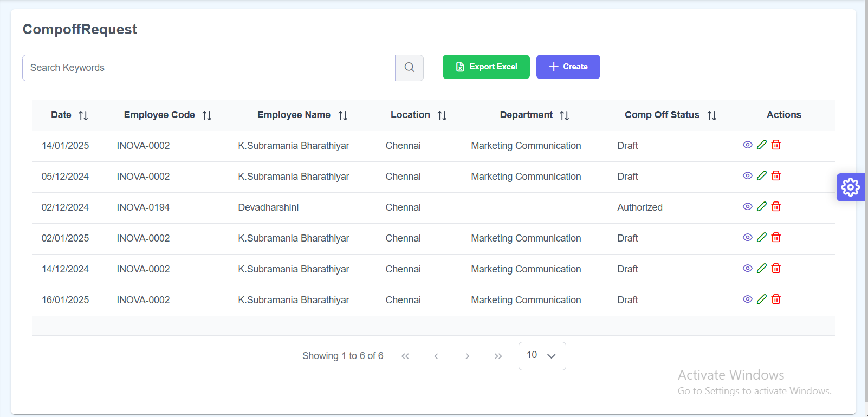View the 16/01/2025 request details
Screen dimensions: 868x417
[747, 299]
